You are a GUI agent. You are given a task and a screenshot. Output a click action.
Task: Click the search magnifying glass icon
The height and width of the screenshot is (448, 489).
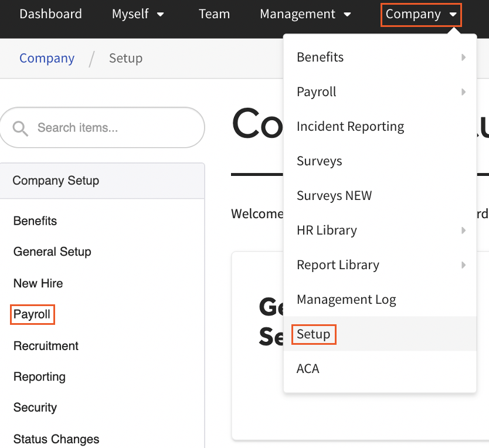(21, 127)
